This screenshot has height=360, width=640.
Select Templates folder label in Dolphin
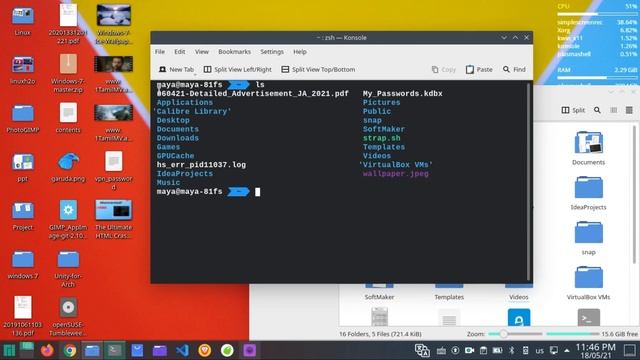point(449,297)
